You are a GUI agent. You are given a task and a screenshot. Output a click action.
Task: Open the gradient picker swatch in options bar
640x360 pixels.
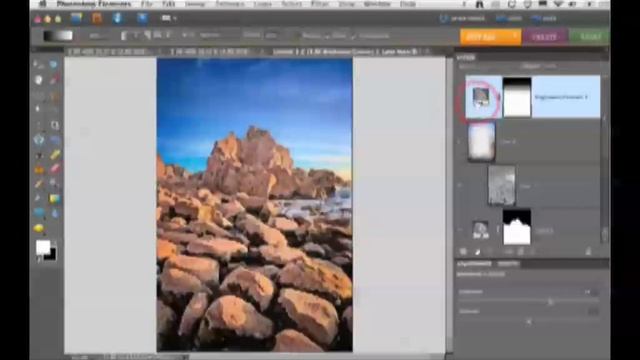pos(58,36)
